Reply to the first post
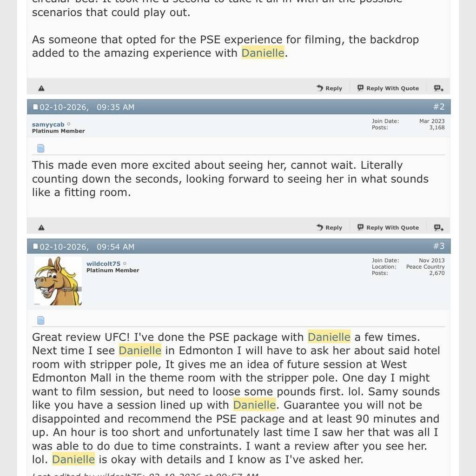476x476 pixels. point(329,88)
